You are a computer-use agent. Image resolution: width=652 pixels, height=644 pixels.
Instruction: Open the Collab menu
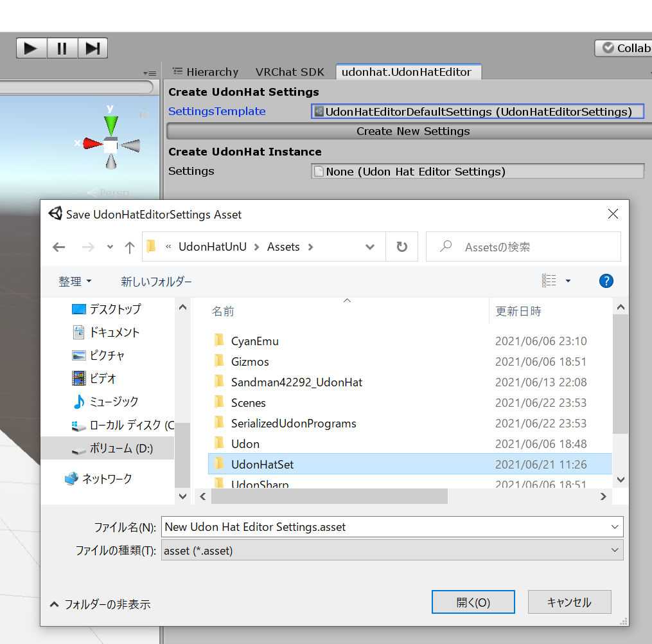click(x=624, y=48)
